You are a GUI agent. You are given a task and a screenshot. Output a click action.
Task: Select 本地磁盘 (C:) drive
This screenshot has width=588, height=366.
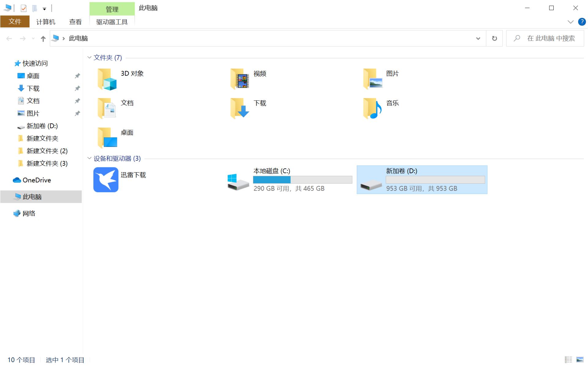pos(288,180)
